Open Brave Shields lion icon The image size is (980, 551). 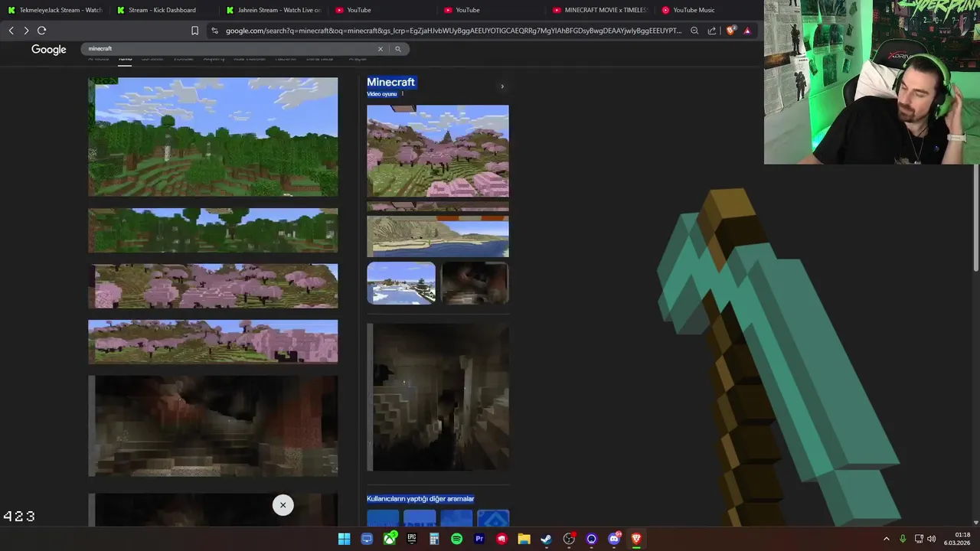coord(730,31)
